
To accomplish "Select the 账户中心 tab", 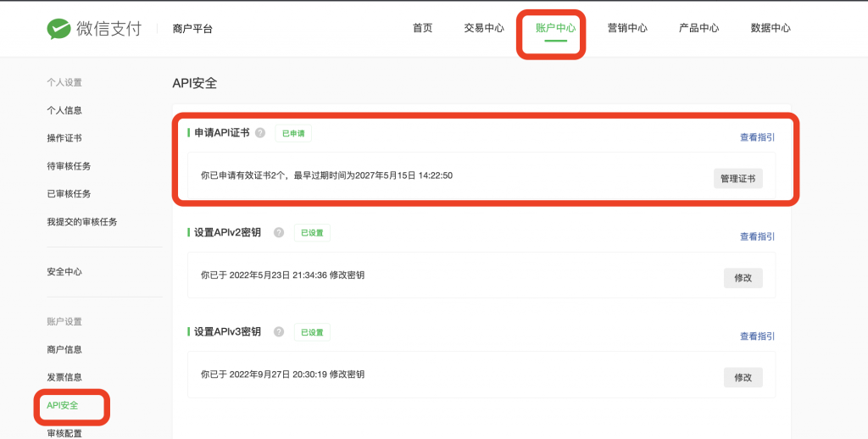I will [555, 28].
